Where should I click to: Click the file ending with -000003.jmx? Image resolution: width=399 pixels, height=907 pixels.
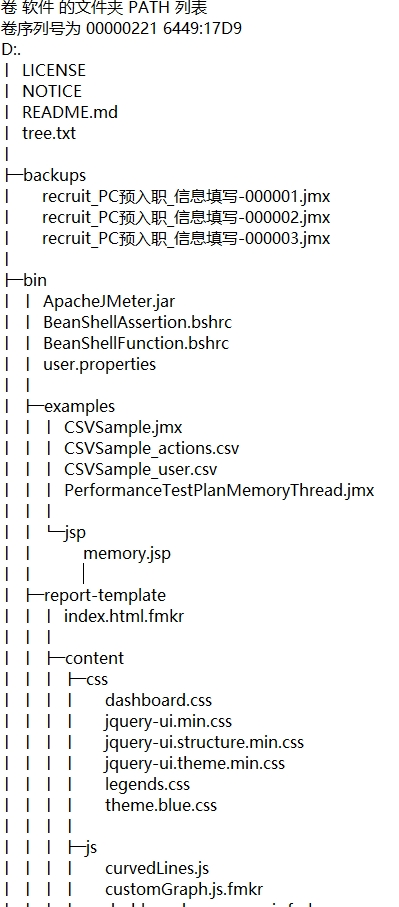click(186, 238)
